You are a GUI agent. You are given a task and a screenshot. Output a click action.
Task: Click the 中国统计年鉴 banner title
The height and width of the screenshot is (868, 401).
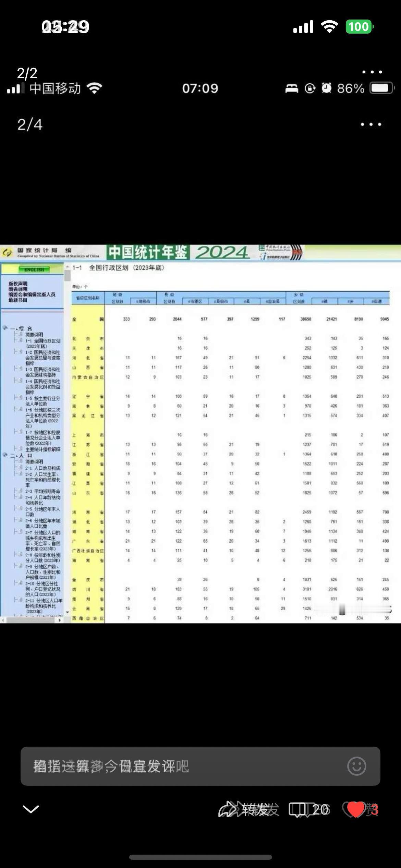tap(148, 253)
